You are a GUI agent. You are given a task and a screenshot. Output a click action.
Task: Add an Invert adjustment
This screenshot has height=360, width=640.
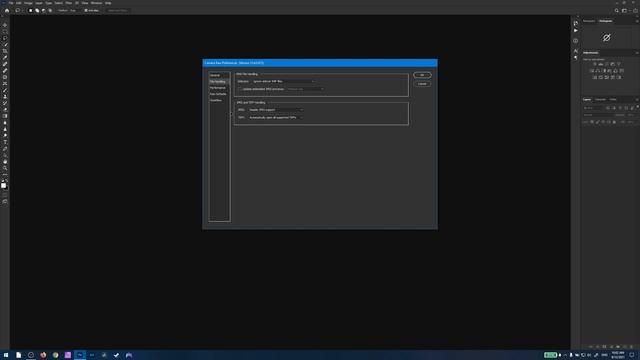(x=594, y=77)
